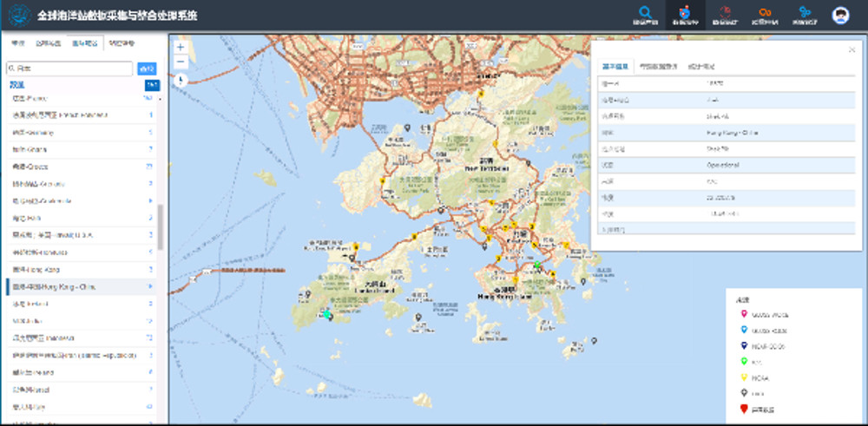
Task: Click the filter text field in left panel
Action: point(69,68)
